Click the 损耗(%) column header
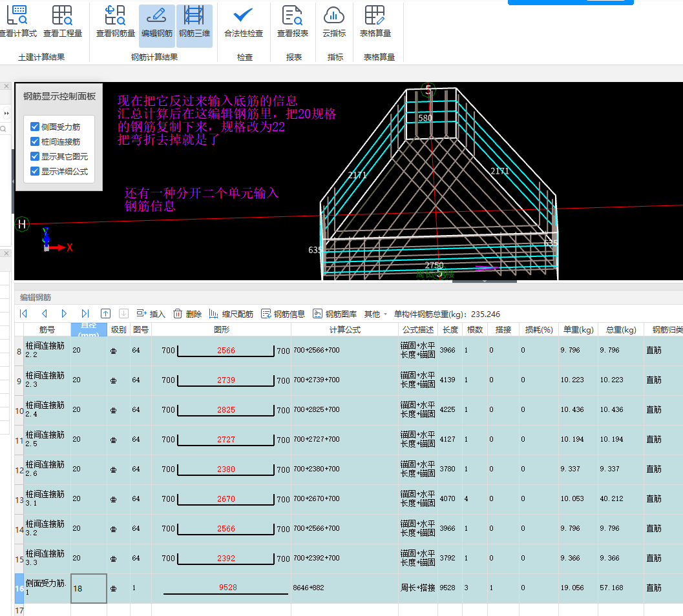683x616 pixels. (x=539, y=329)
